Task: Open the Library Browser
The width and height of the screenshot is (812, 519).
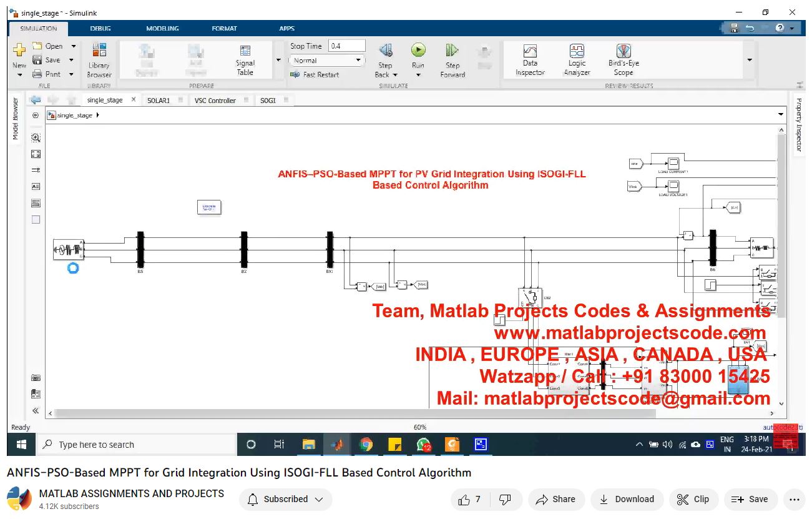Action: click(99, 60)
